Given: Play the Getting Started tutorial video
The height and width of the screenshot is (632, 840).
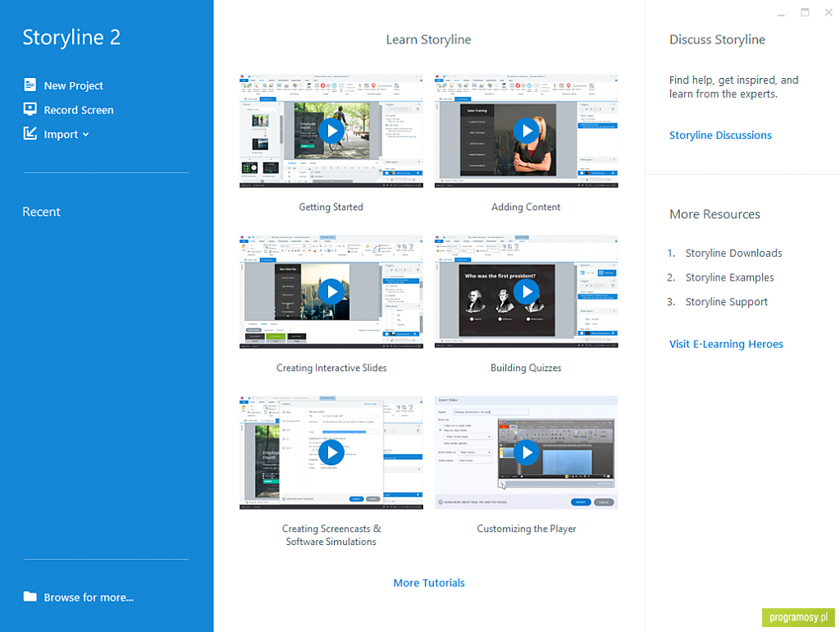Looking at the screenshot, I should 331,131.
